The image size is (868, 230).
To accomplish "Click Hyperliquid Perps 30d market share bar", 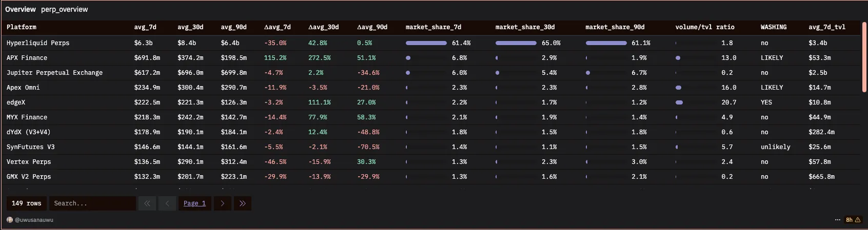I will (516, 43).
